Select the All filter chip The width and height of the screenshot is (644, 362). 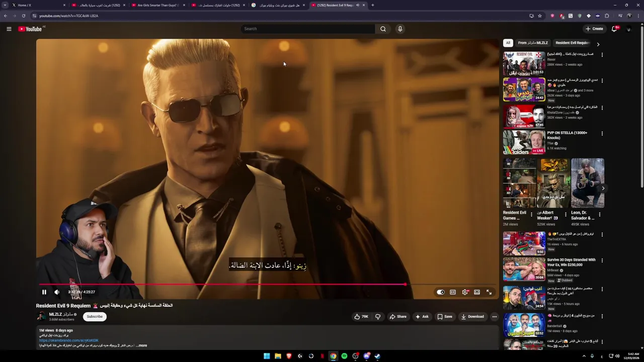point(508,43)
